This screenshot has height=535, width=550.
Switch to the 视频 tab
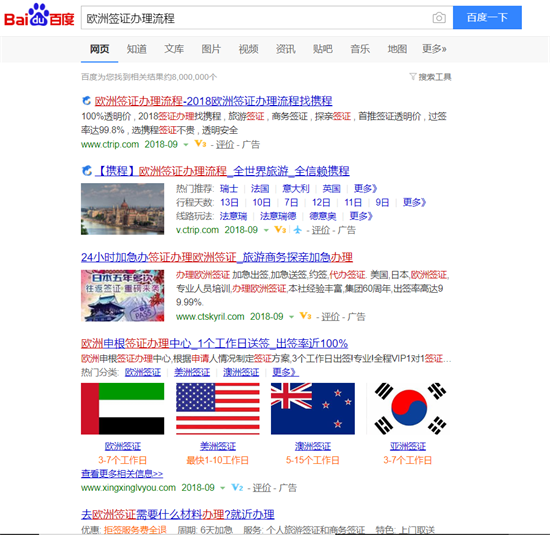coord(248,49)
